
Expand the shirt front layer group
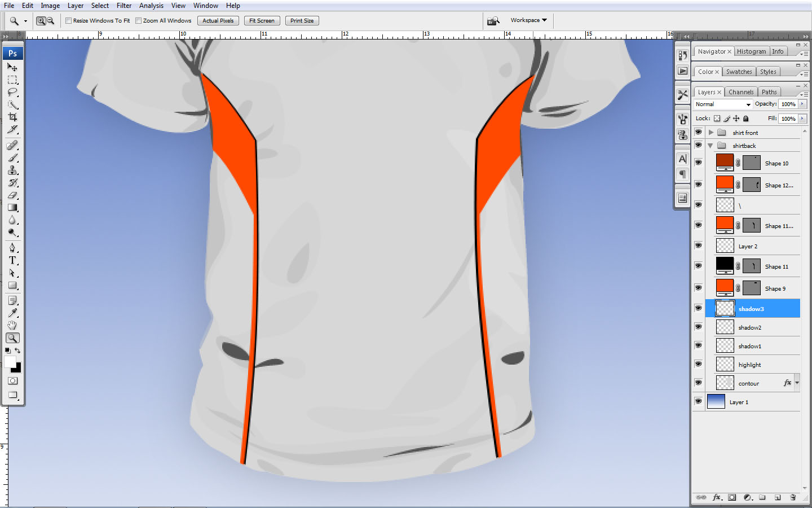point(710,132)
